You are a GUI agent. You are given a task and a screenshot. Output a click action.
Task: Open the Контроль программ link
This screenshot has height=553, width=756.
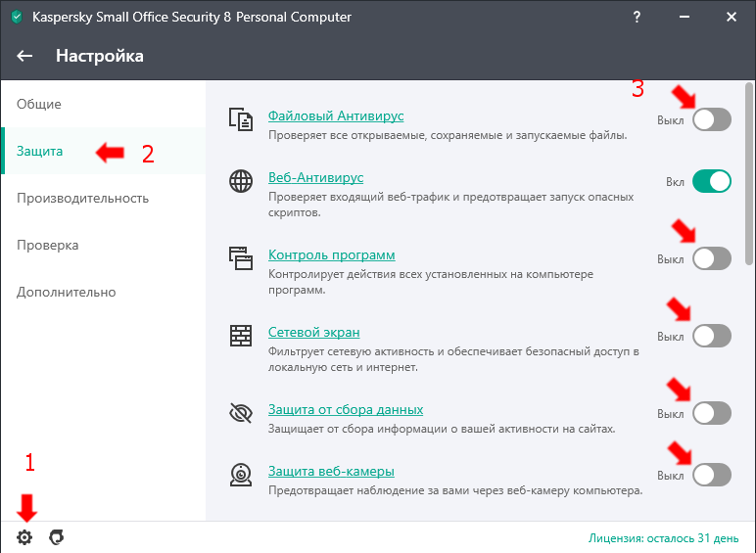pyautogui.click(x=332, y=254)
